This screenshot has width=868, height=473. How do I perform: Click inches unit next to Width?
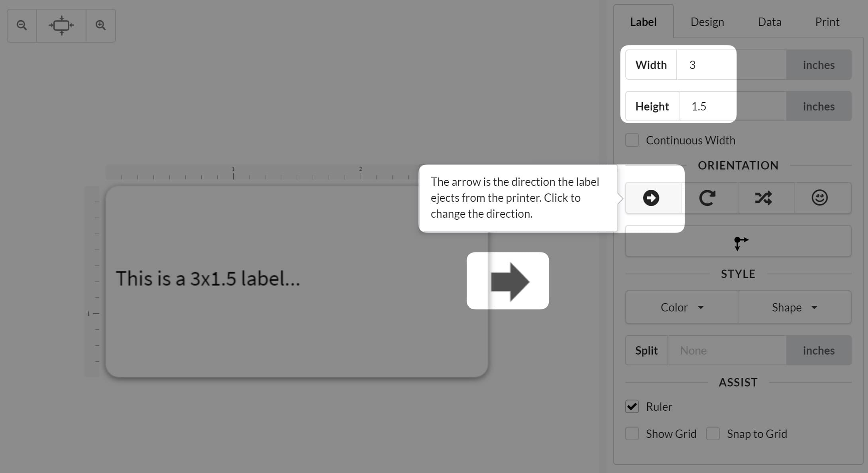click(819, 65)
